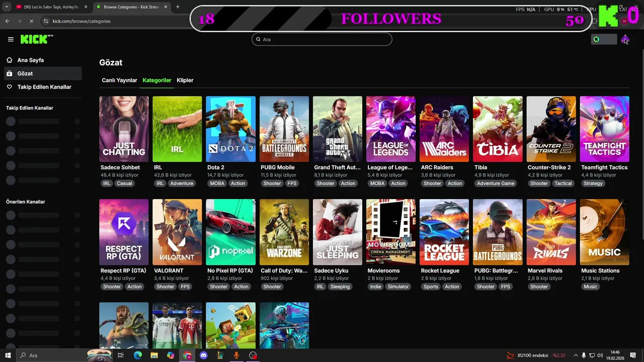
Task: Open the Dota 2 category cover
Action: [x=230, y=129]
